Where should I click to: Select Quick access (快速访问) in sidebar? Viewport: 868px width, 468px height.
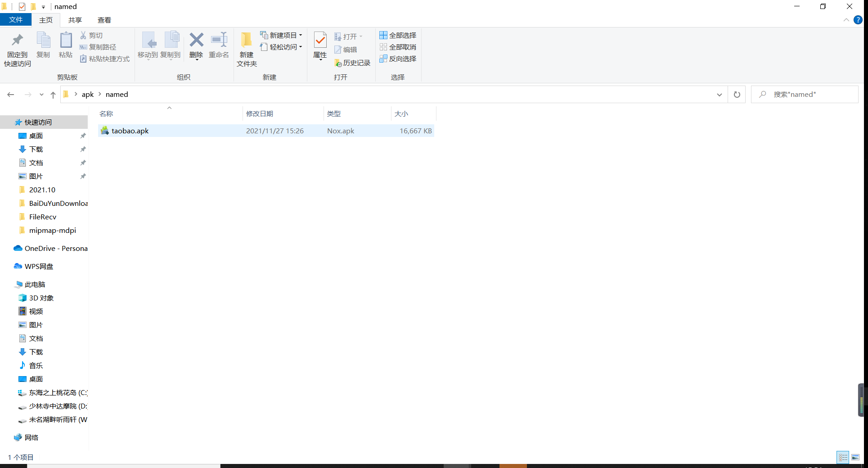click(x=44, y=122)
